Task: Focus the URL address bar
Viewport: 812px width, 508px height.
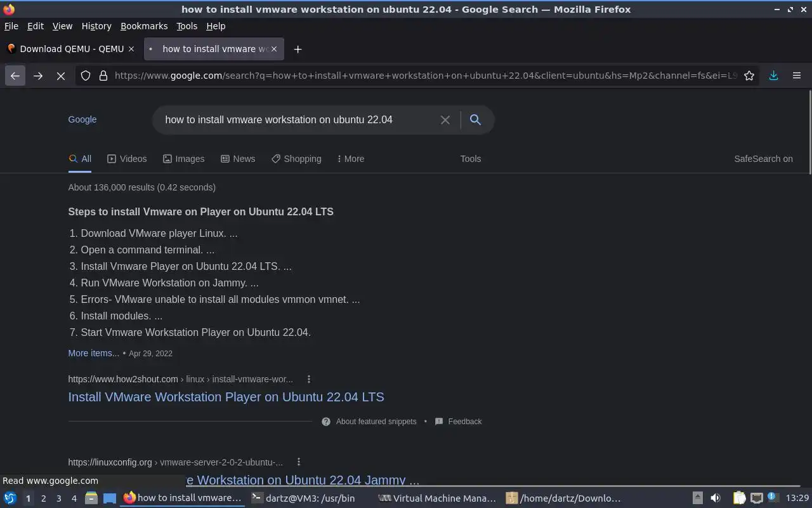Action: [x=425, y=76]
